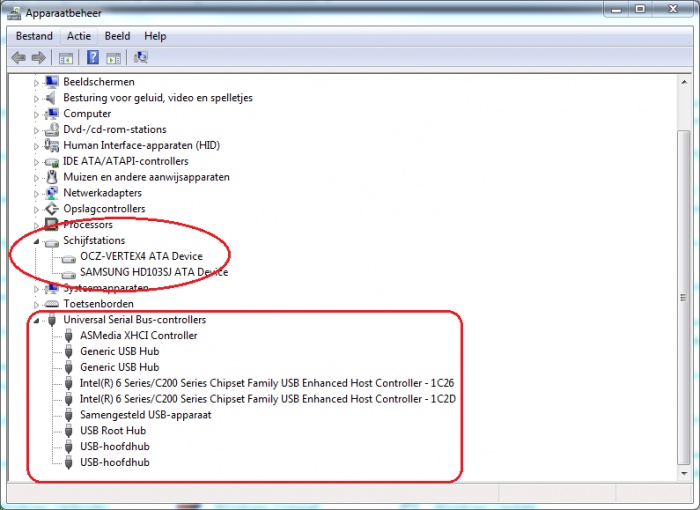
Task: Click the Beeldschermen monitor icon
Action: tap(52, 82)
